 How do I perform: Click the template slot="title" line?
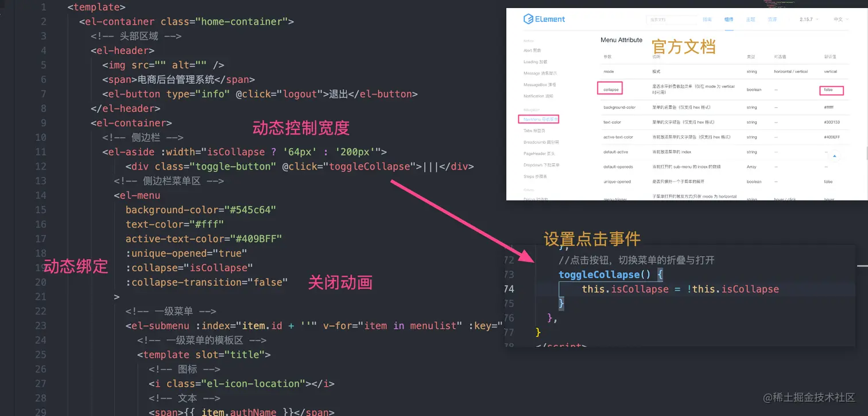204,355
